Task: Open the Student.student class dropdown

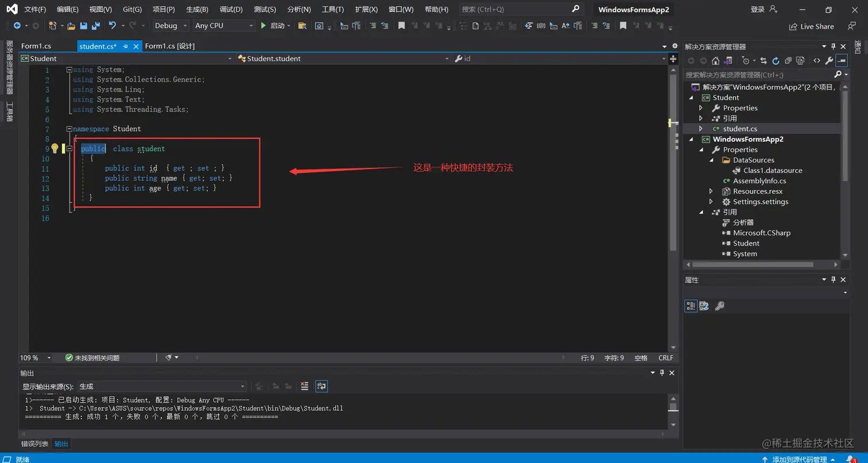Action: (x=343, y=59)
